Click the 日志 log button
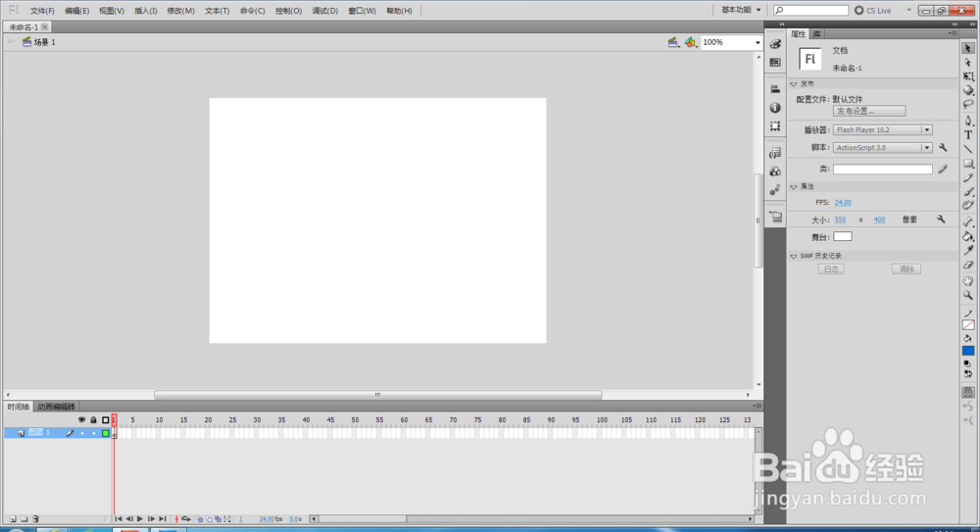This screenshot has height=532, width=980. click(831, 269)
